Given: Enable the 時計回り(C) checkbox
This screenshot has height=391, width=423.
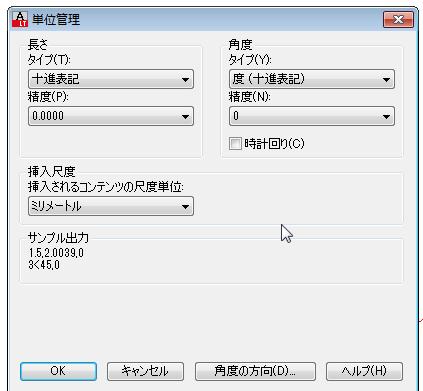Looking at the screenshot, I should (x=235, y=144).
